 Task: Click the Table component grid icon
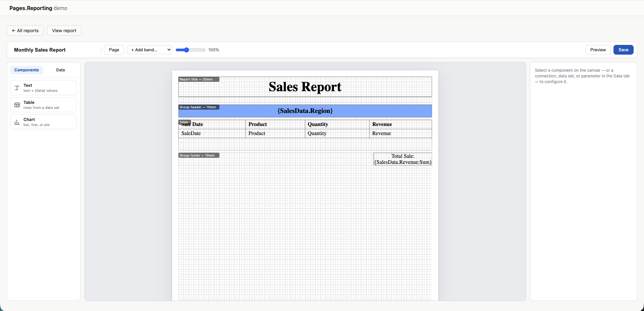(x=17, y=105)
